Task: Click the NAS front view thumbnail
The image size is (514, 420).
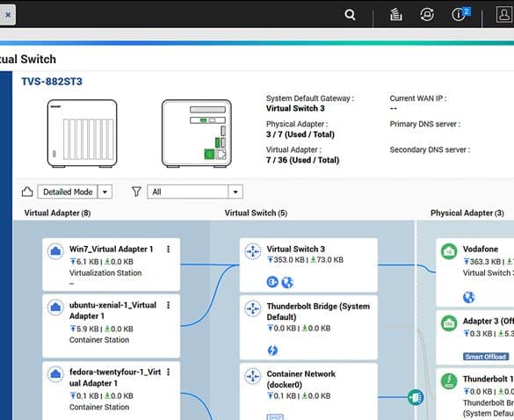Action: coord(82,134)
